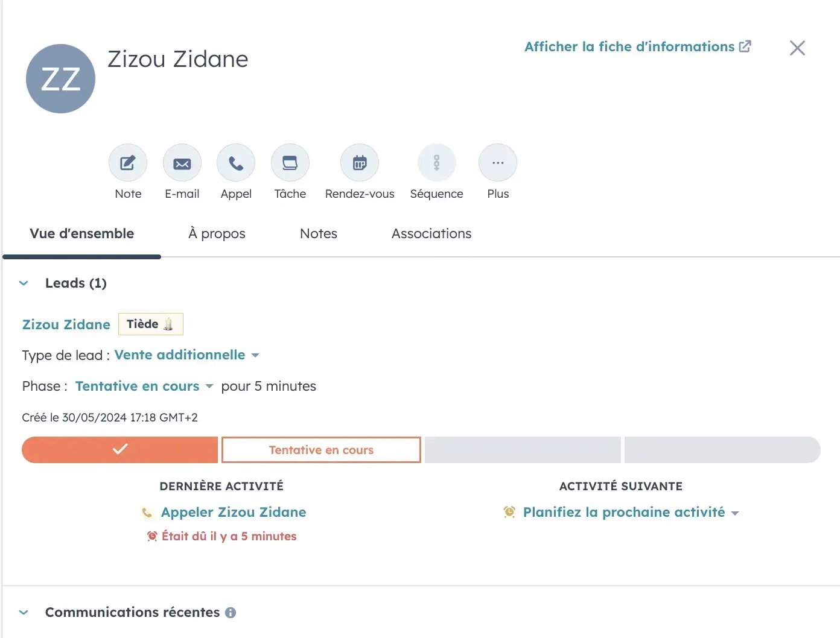Click the alarm icon by Planifiez la prochaine activité
This screenshot has width=840, height=638.
[509, 512]
